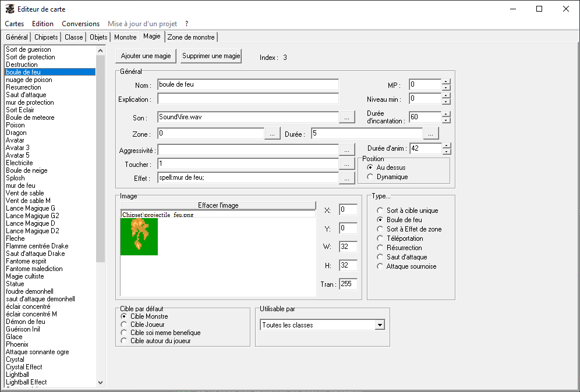Select the Dynamique position option
The image size is (580, 392).
[x=370, y=177]
